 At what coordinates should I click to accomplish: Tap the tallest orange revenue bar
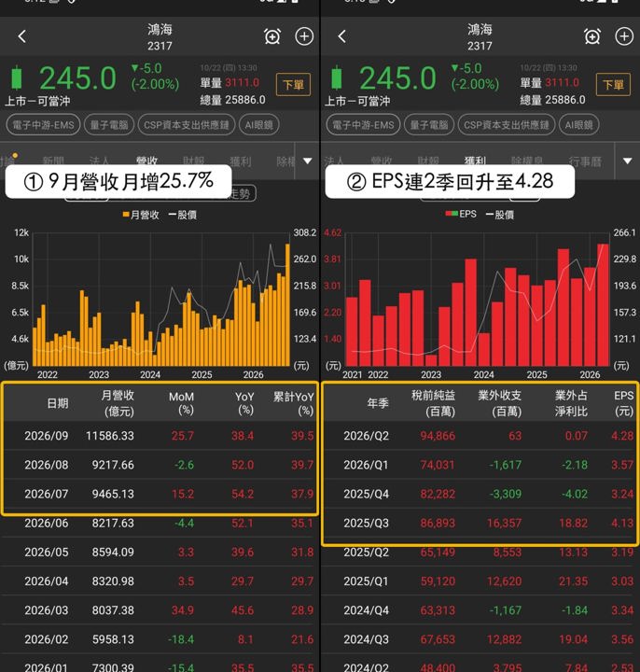point(288,304)
